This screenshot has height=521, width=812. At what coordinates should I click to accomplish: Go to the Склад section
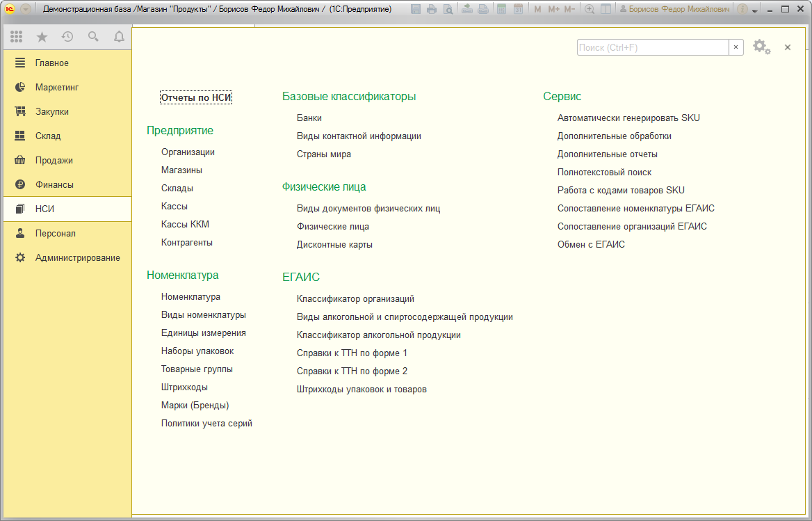67,136
